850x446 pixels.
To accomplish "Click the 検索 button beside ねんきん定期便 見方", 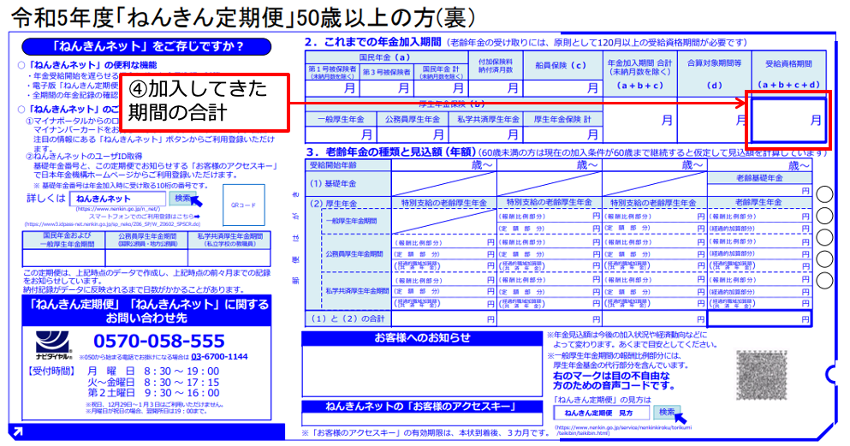I will pos(666,412).
